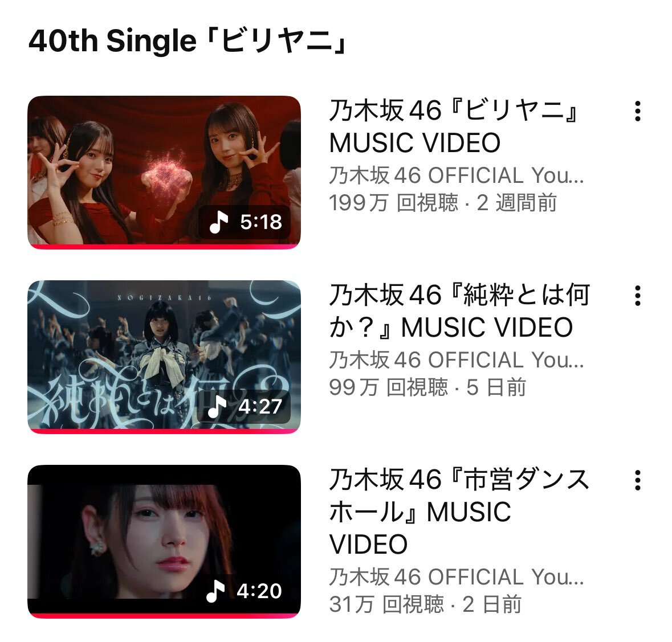Open options menu for ビリヤニ video
672x642 pixels.
pyautogui.click(x=637, y=111)
